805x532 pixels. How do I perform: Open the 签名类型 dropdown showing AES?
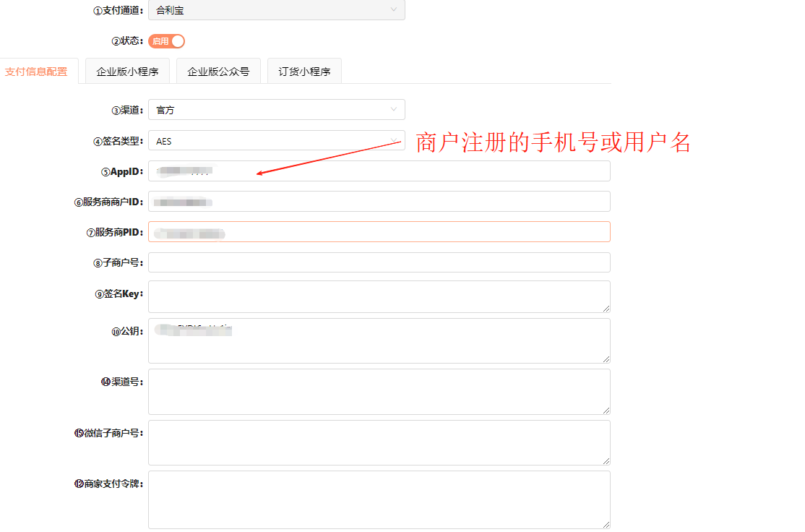click(x=276, y=141)
